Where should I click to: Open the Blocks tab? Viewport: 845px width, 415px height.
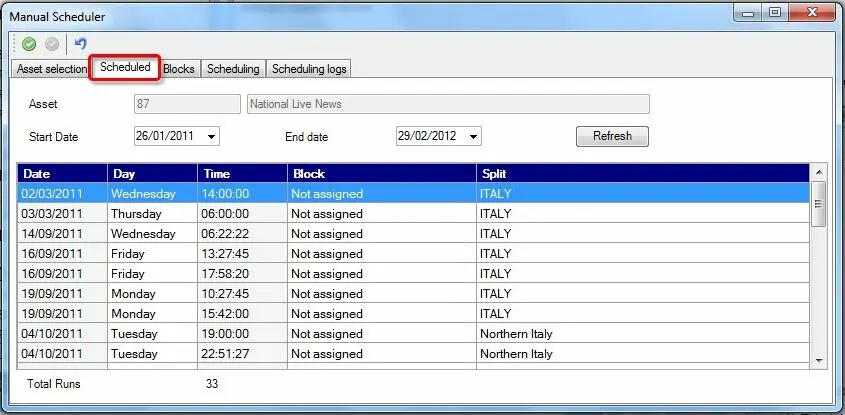179,69
